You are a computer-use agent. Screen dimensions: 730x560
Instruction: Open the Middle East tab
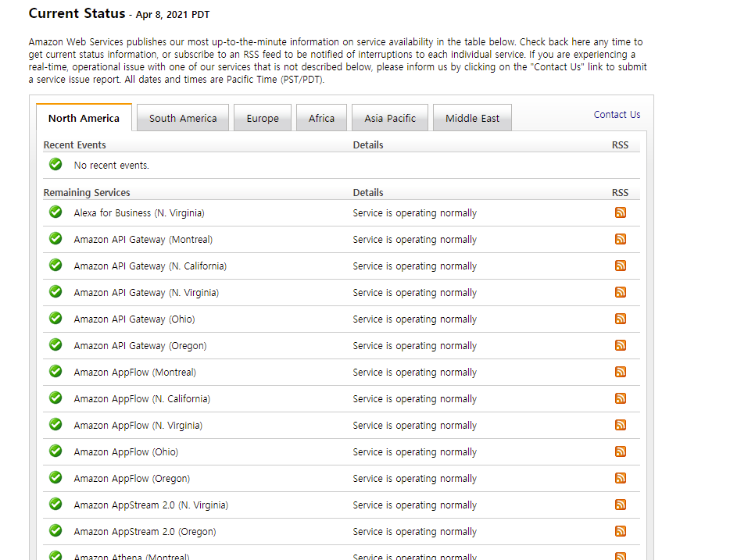pyautogui.click(x=472, y=118)
